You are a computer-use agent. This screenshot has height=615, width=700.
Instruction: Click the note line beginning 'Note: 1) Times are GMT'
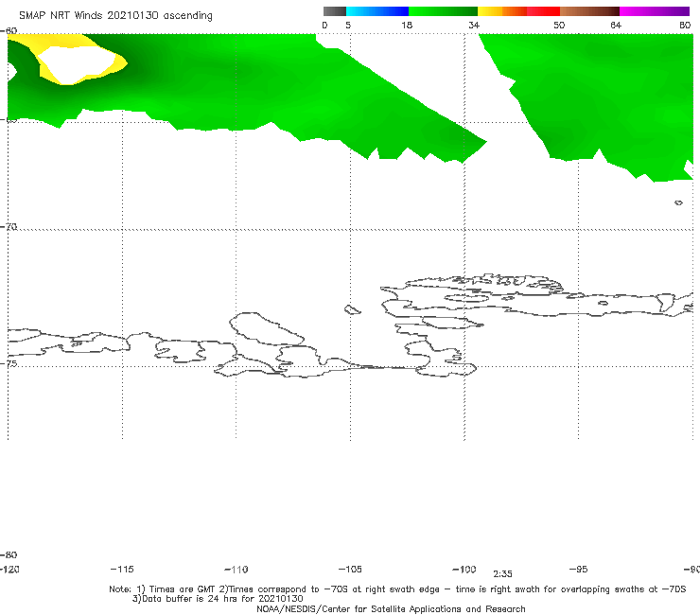397,589
